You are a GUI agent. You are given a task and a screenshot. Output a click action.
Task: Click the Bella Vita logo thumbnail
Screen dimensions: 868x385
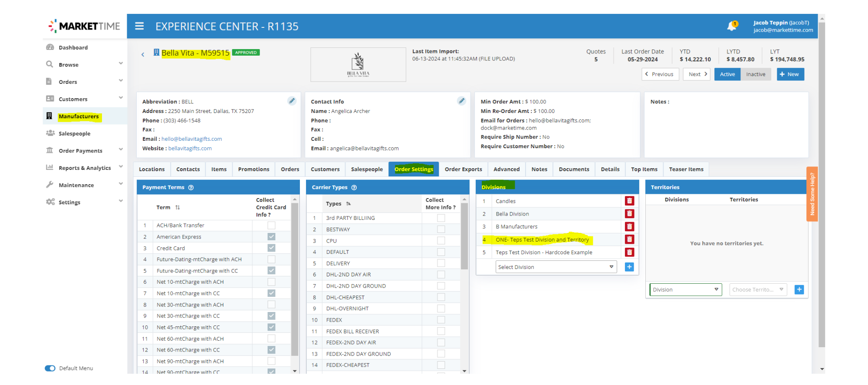[x=358, y=64]
